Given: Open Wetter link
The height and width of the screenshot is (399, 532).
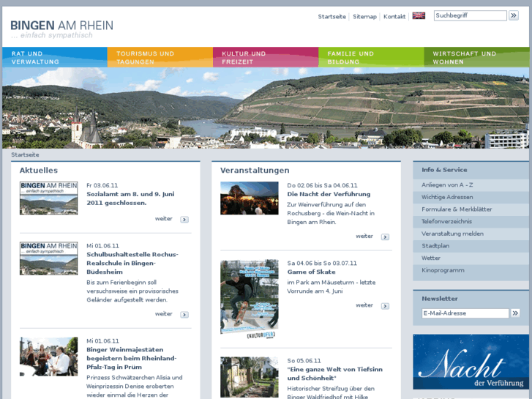Looking at the screenshot, I should (471, 258).
